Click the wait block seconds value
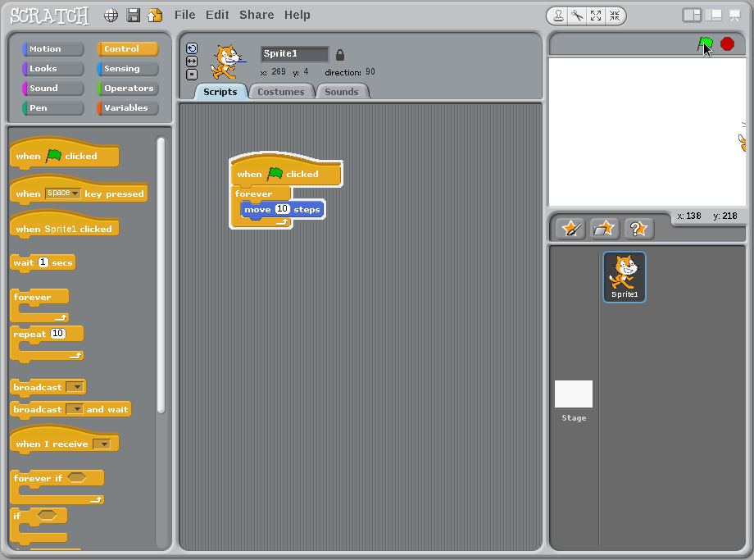This screenshot has height=560, width=754. point(43,262)
